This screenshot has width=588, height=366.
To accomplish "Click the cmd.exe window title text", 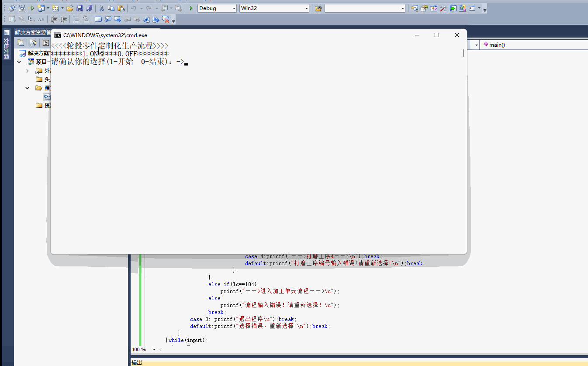I will [x=105, y=35].
